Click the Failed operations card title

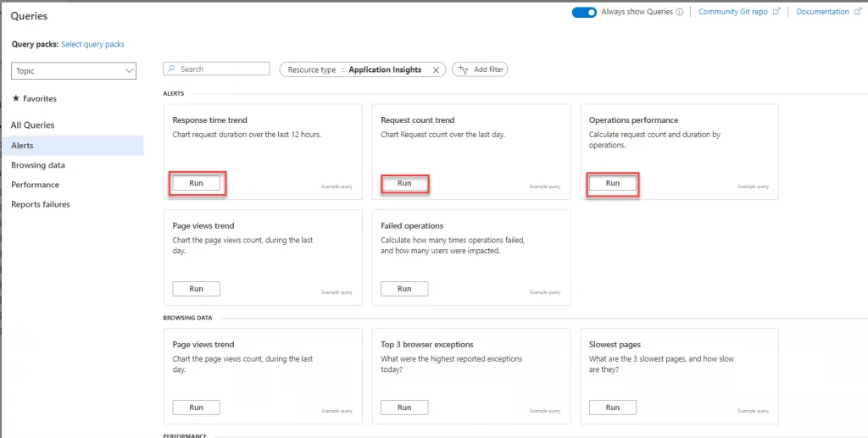(412, 225)
